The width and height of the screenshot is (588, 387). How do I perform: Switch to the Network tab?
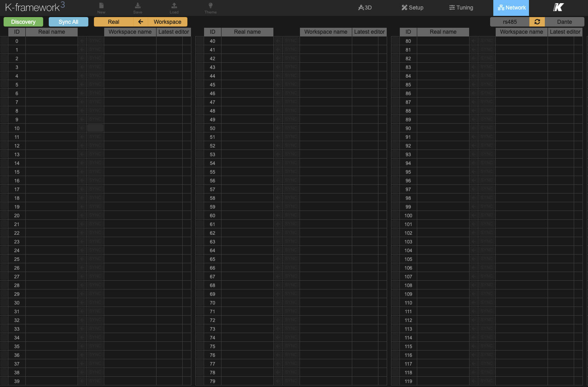click(511, 7)
